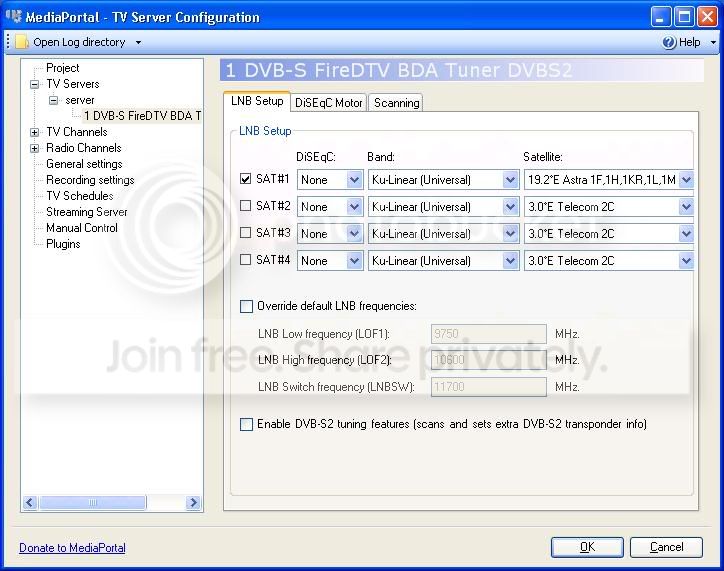This screenshot has height=571, width=724.
Task: Switch to the DiSEqC Motor tab
Action: 328,102
